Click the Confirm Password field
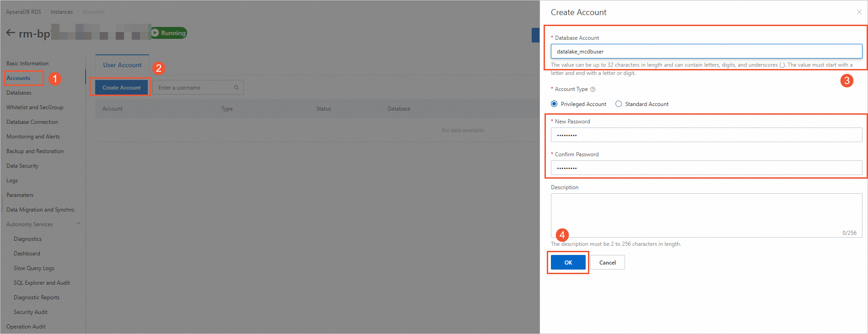Viewport: 868px width, 334px height. [x=706, y=168]
